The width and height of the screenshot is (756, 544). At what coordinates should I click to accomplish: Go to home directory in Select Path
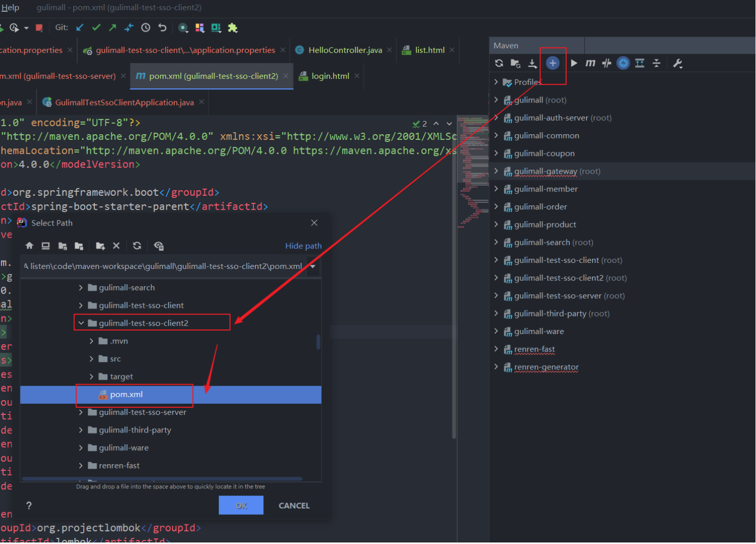29,246
